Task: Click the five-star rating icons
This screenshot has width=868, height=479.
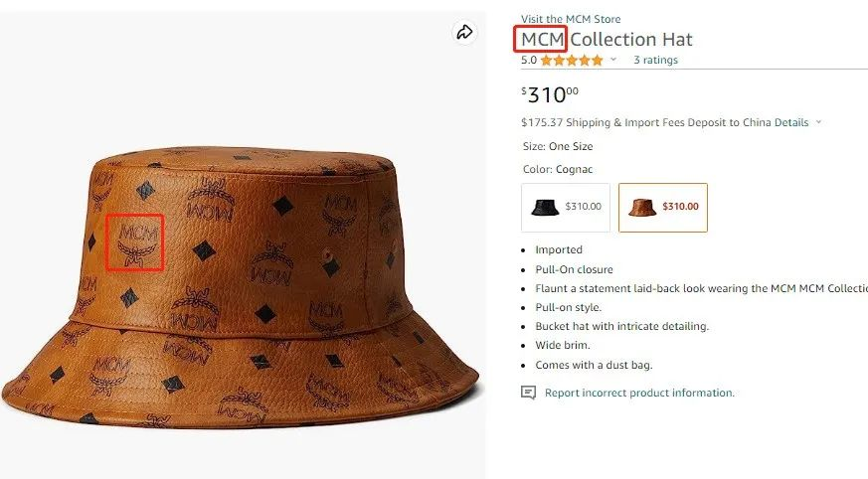Action: 572,61
